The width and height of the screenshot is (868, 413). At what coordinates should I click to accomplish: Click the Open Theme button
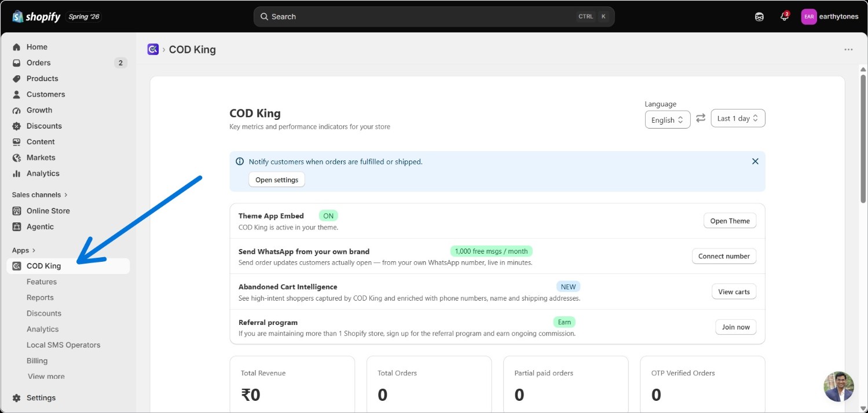coord(730,221)
